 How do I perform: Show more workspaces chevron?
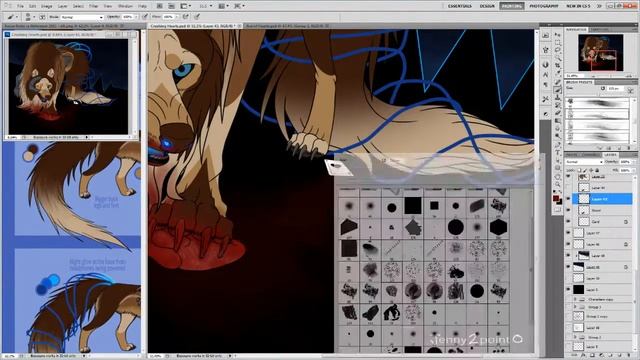click(599, 6)
